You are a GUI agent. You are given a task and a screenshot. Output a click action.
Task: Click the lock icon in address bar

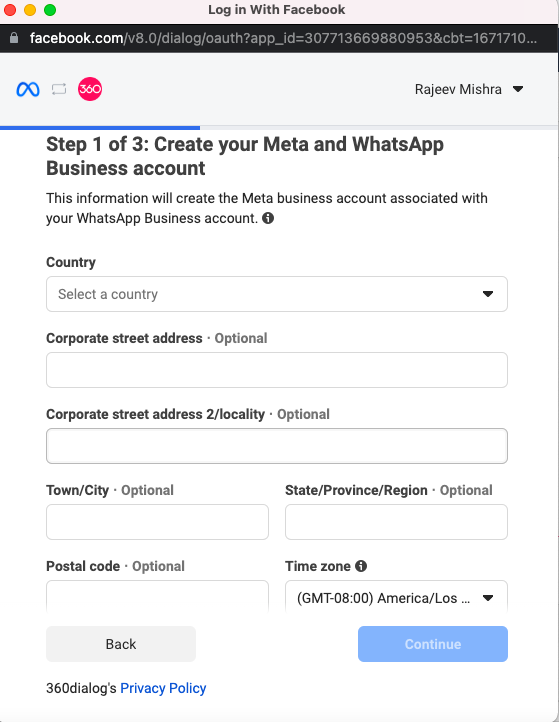[14, 38]
